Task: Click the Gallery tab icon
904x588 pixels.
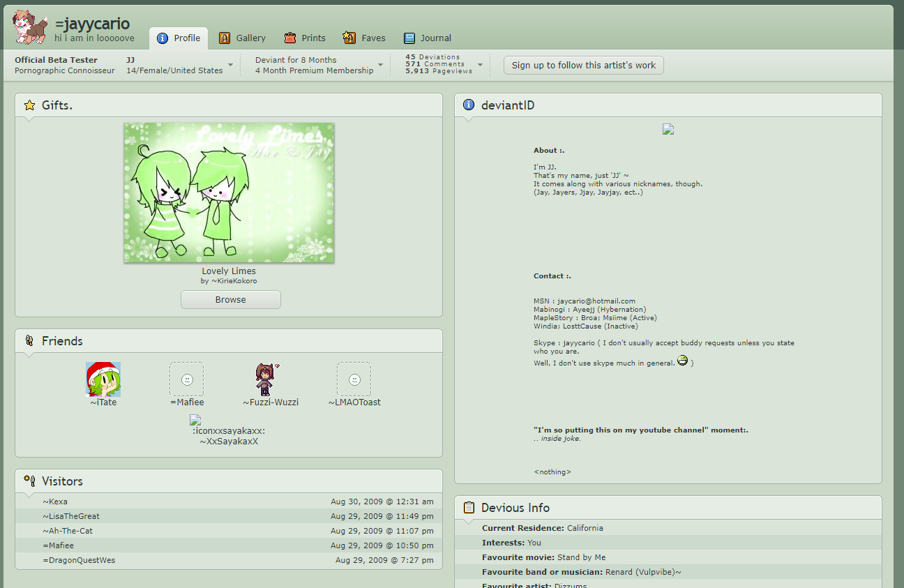Action: click(x=225, y=38)
